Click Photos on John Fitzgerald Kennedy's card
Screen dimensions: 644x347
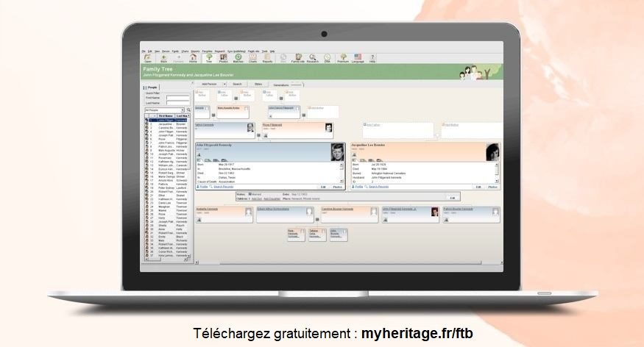coord(337,187)
